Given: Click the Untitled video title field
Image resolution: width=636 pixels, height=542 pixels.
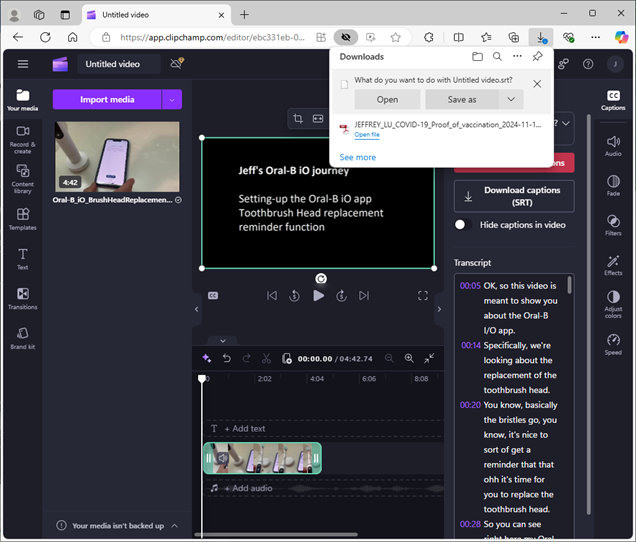Looking at the screenshot, I should click(119, 64).
